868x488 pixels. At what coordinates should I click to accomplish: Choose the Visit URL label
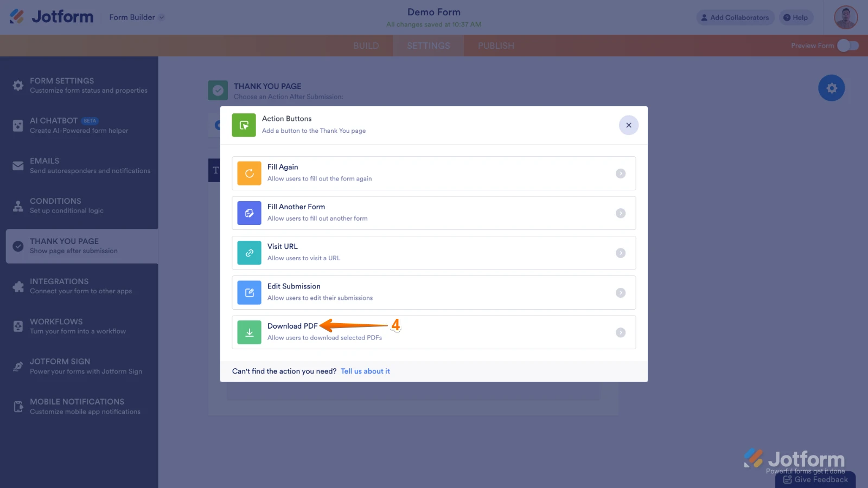coord(283,246)
